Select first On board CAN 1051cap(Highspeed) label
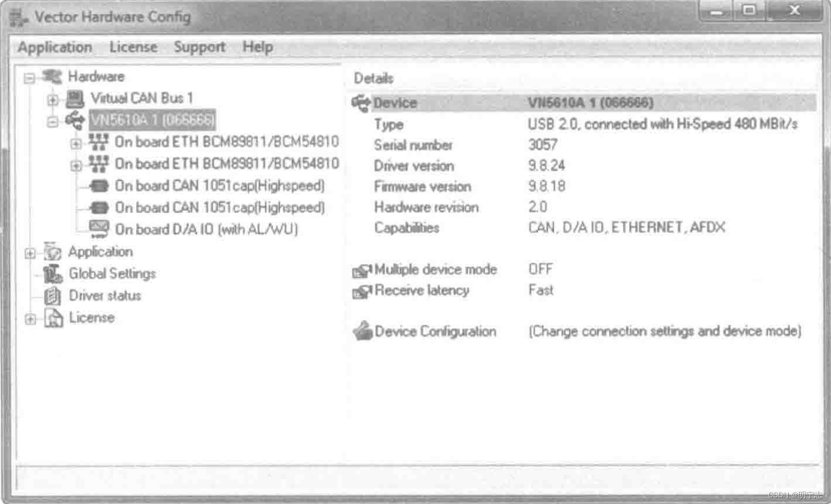This screenshot has width=831, height=504. (220, 186)
